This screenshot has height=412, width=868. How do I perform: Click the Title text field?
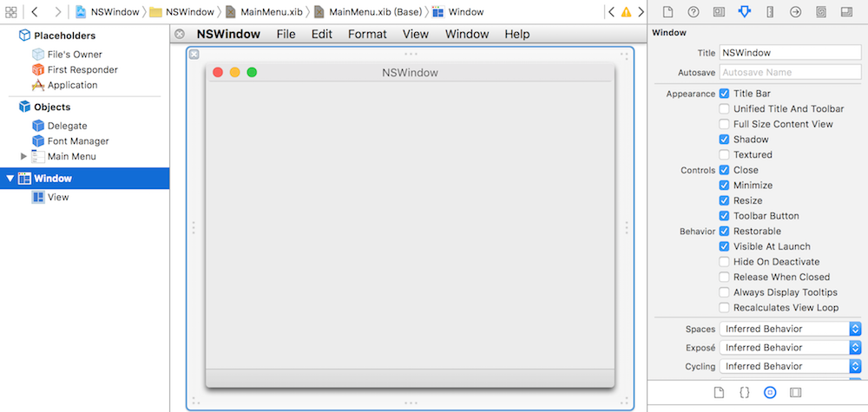click(790, 53)
